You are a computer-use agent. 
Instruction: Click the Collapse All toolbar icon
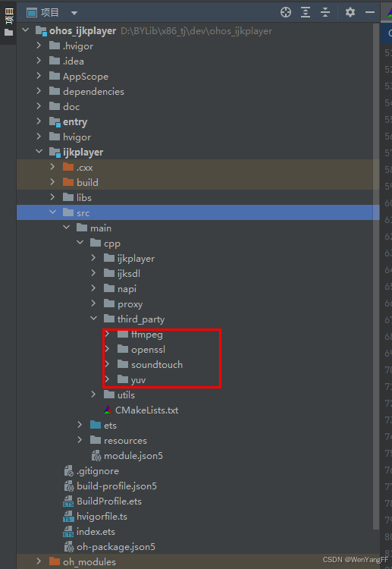325,12
